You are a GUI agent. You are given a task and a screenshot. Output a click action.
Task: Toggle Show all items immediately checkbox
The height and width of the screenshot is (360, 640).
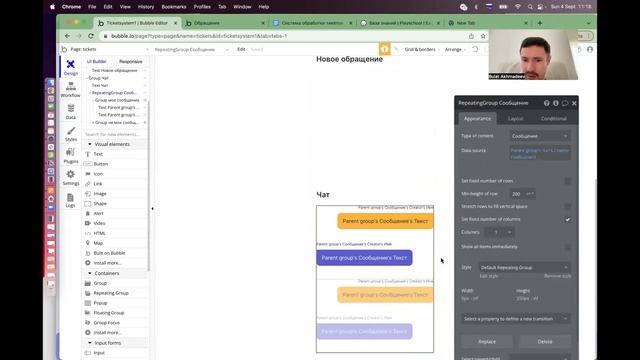567,247
